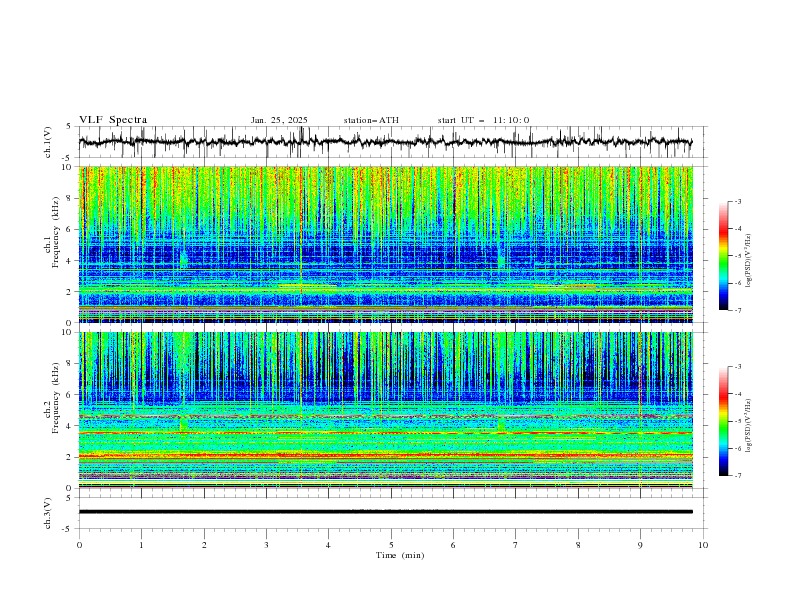Click time axis tick label "1"
792x612 pixels.
coord(141,545)
